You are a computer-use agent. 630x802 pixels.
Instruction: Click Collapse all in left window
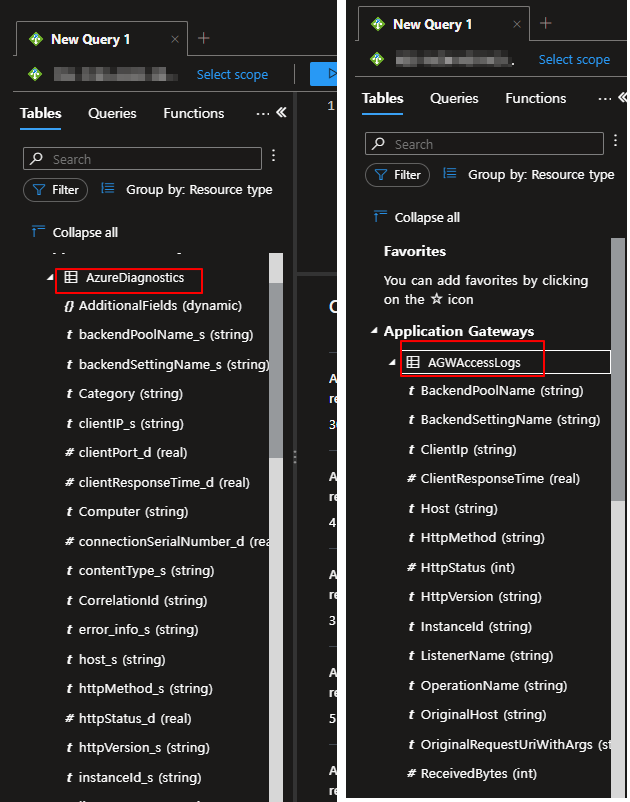(x=75, y=232)
